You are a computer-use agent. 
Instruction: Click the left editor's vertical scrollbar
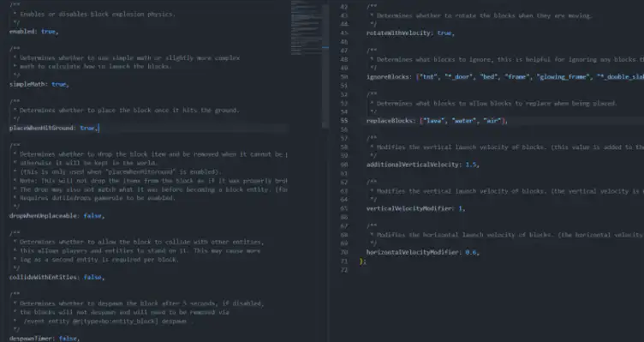coord(325,66)
